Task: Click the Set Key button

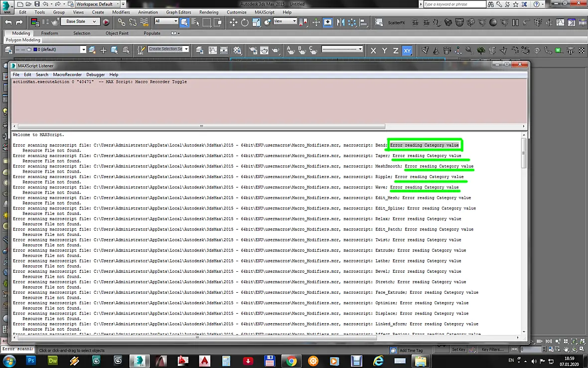Action: [x=458, y=350]
